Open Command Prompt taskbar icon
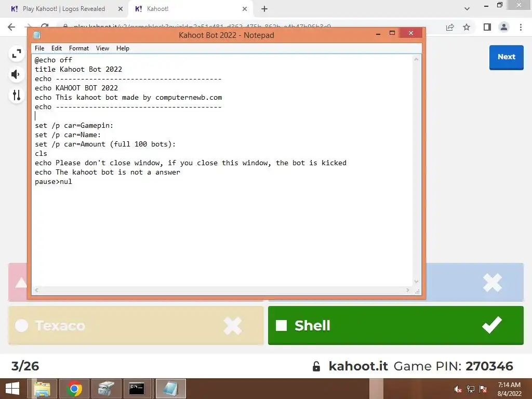 tap(137, 389)
